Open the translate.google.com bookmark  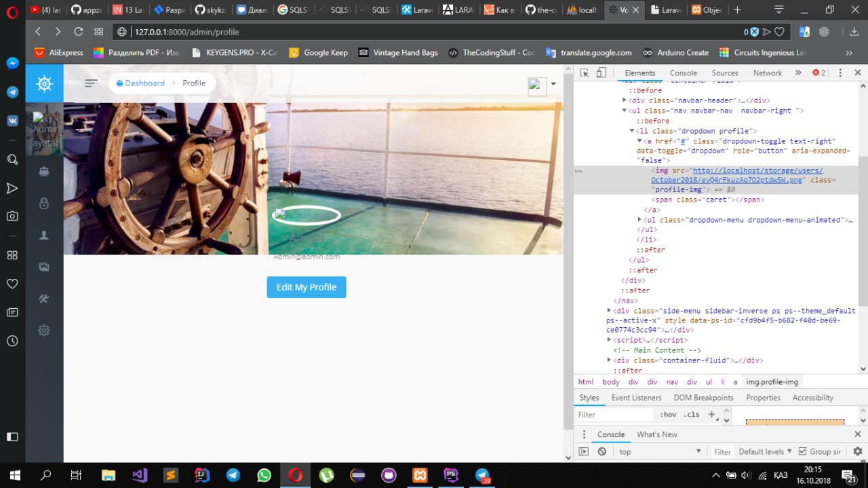coord(589,52)
